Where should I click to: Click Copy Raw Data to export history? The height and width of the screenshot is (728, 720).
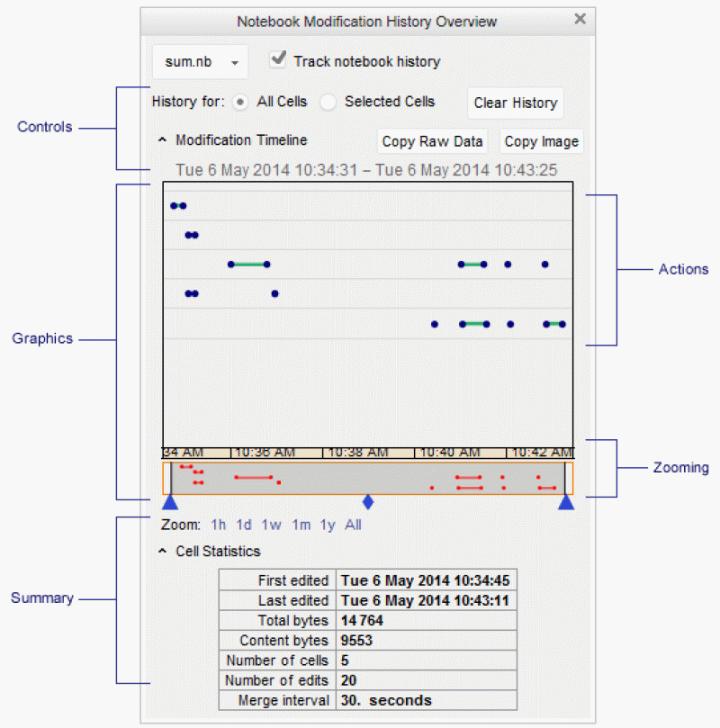point(432,141)
